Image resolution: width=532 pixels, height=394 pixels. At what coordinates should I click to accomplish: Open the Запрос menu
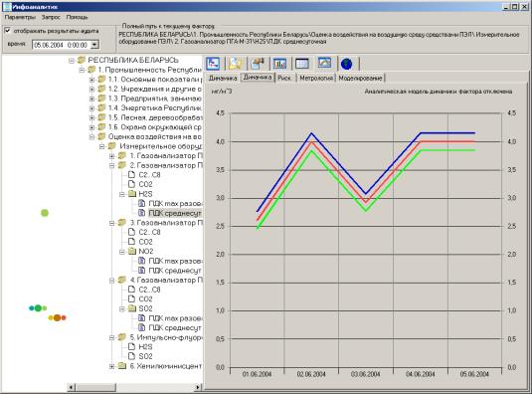[x=51, y=17]
